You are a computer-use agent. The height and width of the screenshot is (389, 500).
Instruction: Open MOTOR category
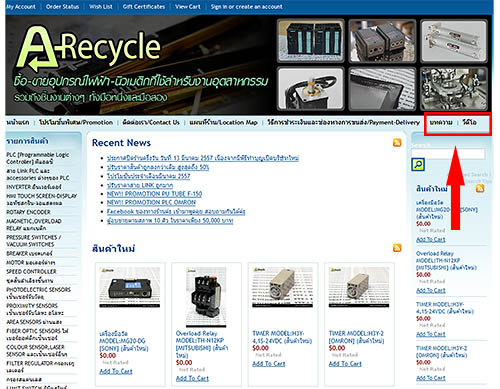[31, 263]
